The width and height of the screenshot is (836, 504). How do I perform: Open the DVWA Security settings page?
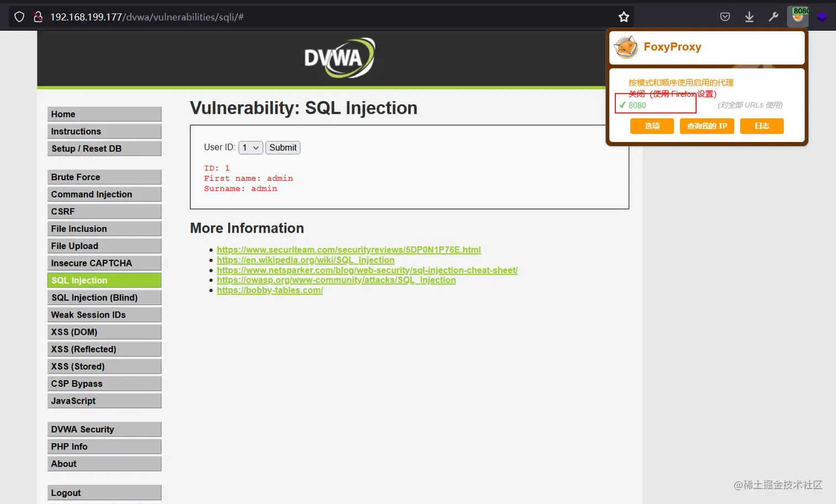[x=104, y=429]
